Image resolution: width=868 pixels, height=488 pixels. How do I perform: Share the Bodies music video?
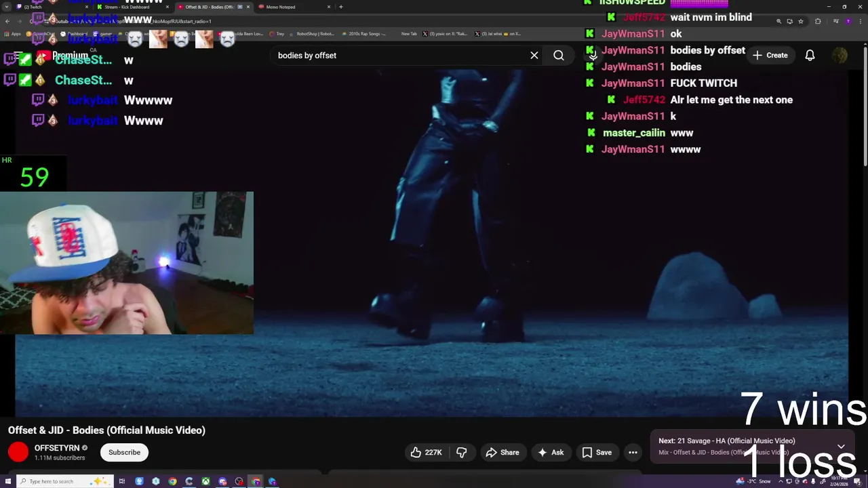pyautogui.click(x=502, y=453)
